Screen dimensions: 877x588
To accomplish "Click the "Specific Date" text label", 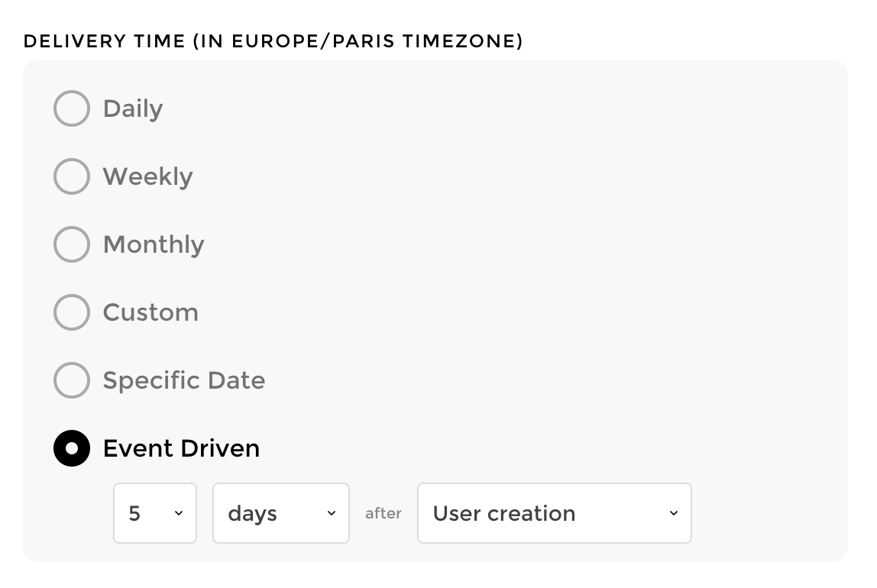I will [x=184, y=380].
